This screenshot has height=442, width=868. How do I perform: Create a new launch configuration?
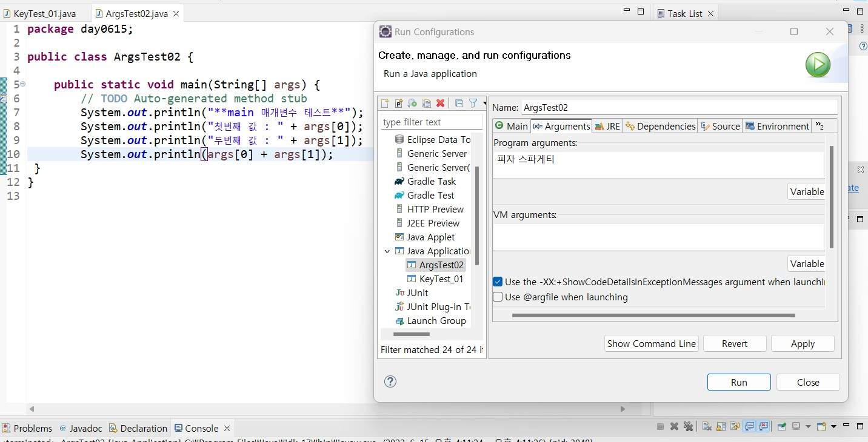point(385,104)
